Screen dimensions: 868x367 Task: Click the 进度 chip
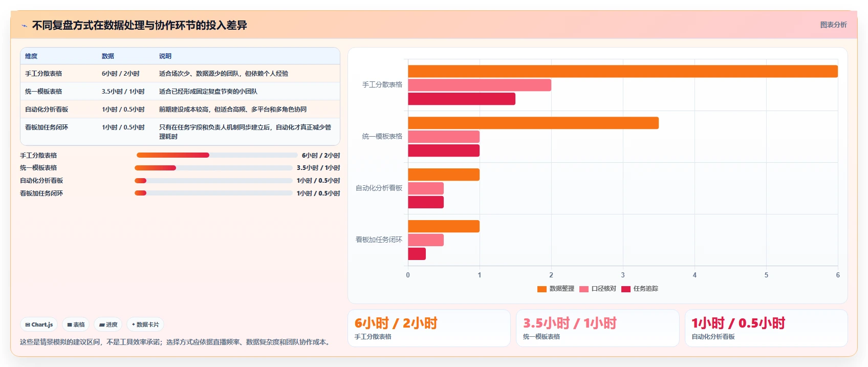tap(108, 325)
